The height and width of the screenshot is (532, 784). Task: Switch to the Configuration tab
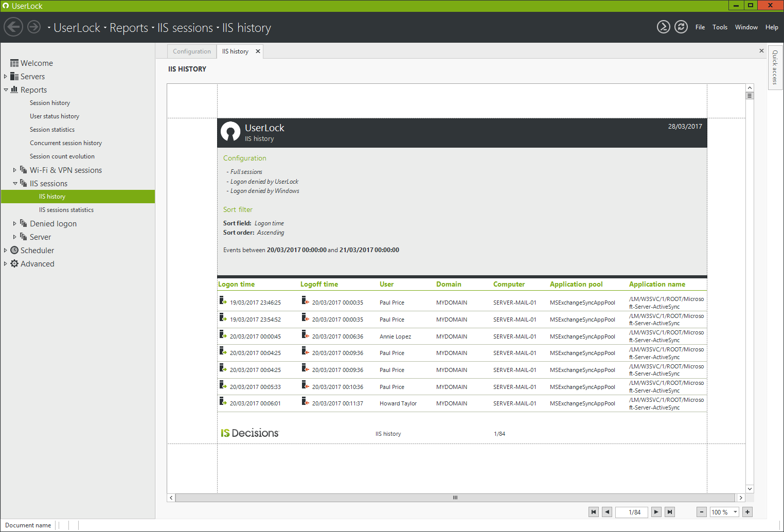[x=191, y=51]
